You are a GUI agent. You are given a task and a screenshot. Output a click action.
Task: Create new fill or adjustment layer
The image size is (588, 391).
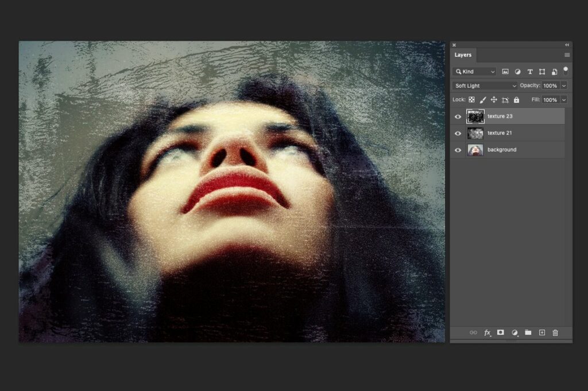[x=514, y=332]
